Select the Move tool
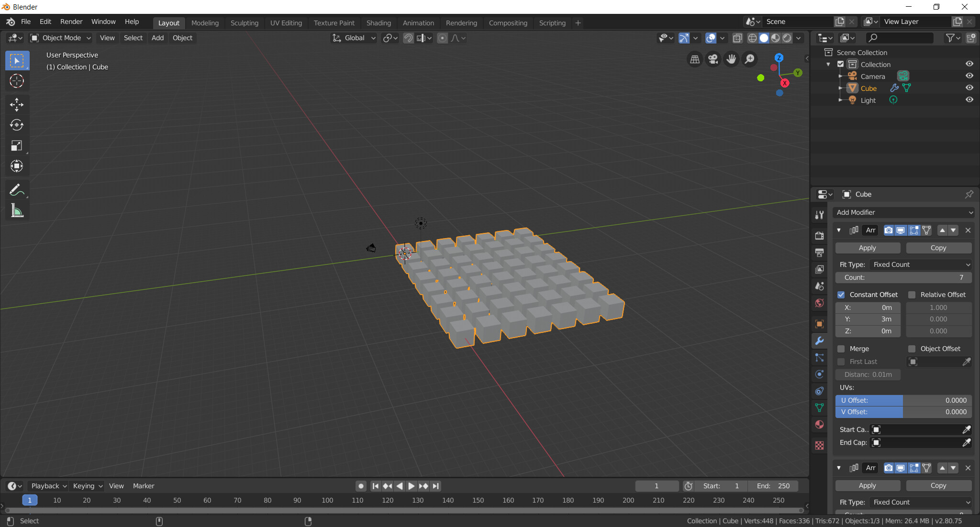The image size is (980, 527). click(17, 105)
